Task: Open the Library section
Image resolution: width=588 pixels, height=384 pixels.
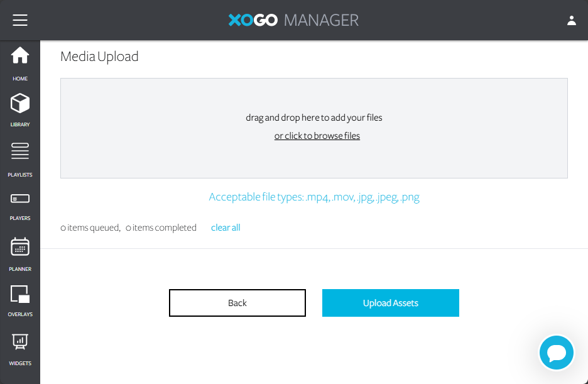Action: tap(20, 109)
